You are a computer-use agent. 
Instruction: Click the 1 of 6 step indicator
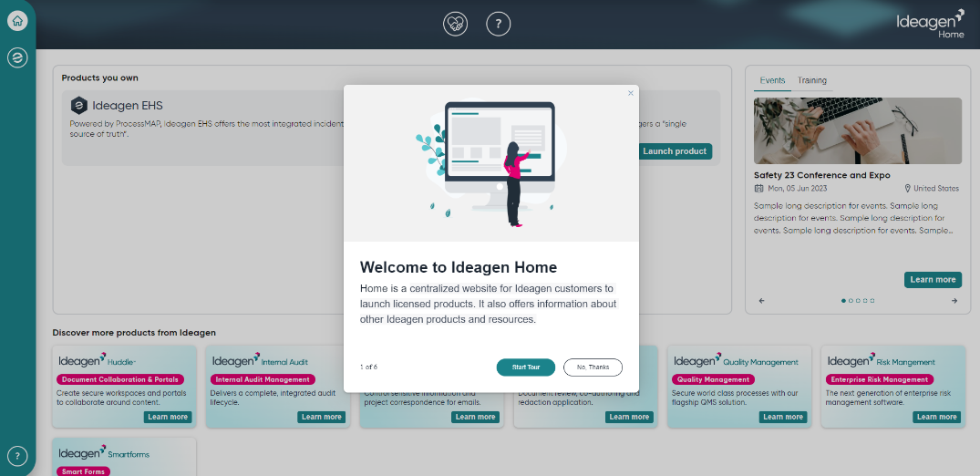[368, 367]
